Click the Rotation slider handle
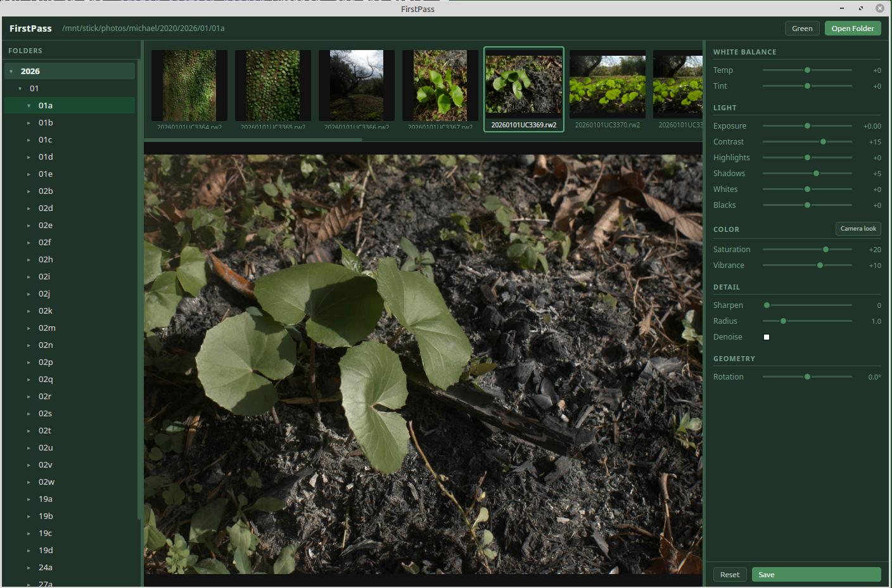This screenshot has height=588, width=892. coord(806,376)
